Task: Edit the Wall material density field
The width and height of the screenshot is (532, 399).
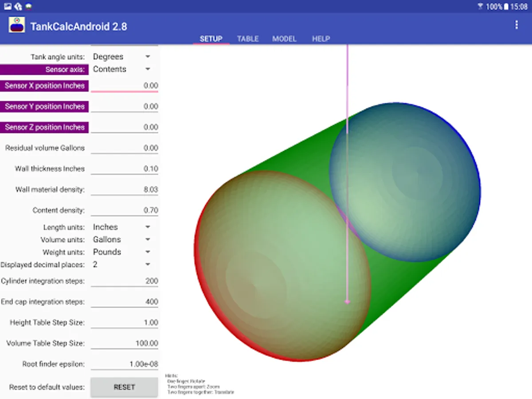Action: coord(125,190)
